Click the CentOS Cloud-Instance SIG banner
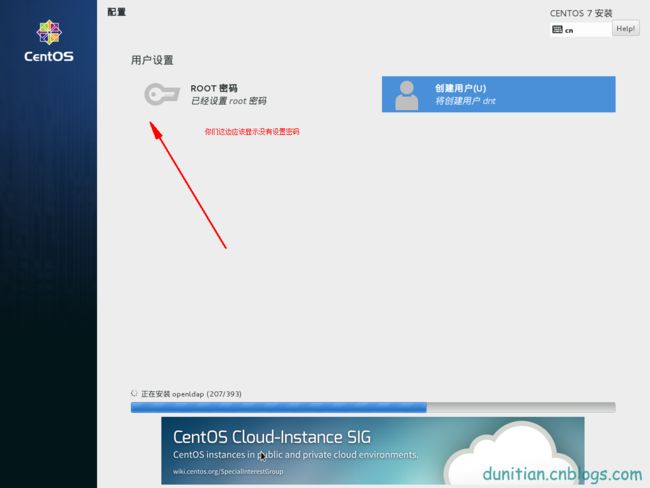 [373, 451]
